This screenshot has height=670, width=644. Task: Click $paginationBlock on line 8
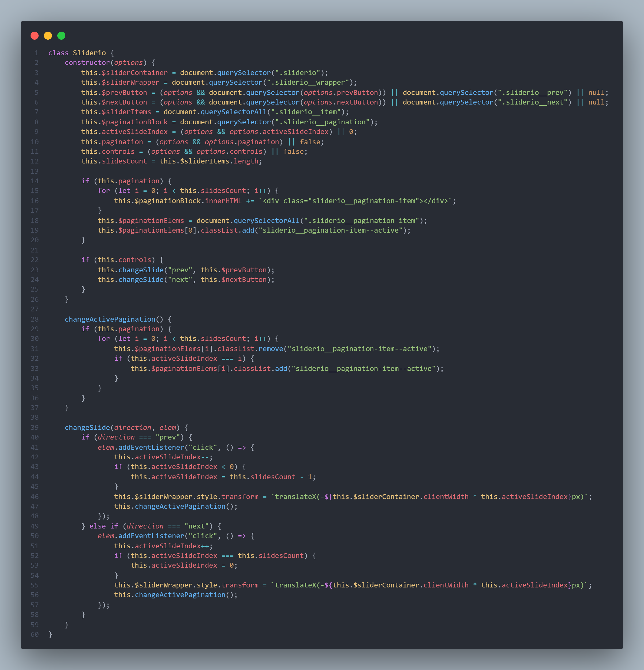coord(134,122)
